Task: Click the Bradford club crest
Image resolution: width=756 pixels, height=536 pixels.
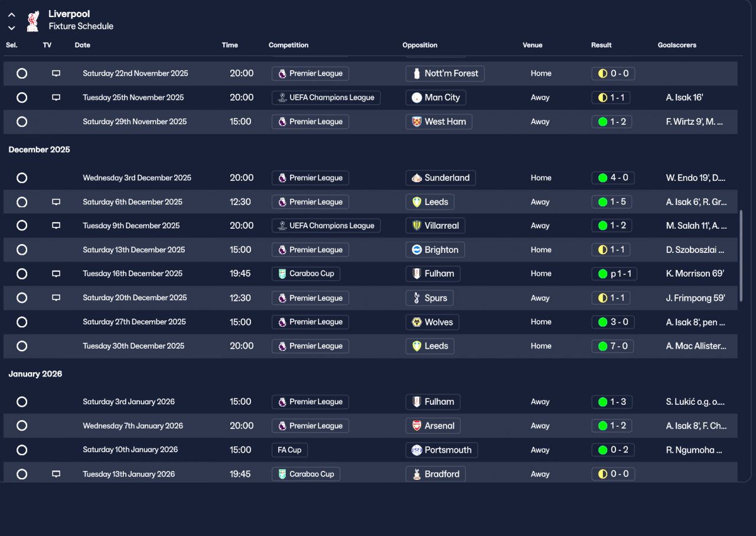Action: (x=417, y=474)
